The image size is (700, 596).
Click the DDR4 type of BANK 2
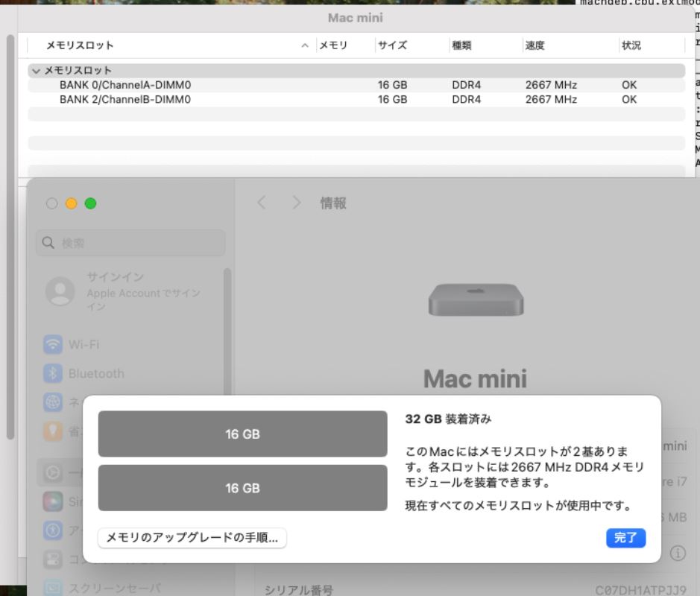[466, 99]
